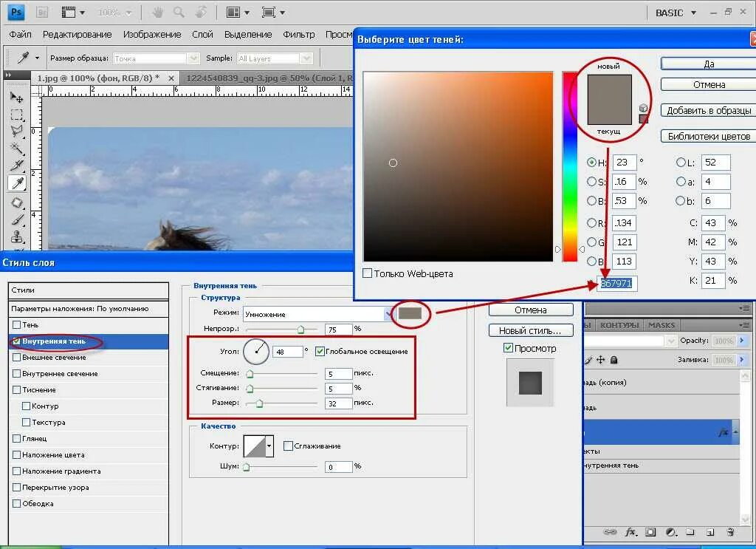This screenshot has height=549, width=756.
Task: Open the Файл menu
Action: coord(20,34)
